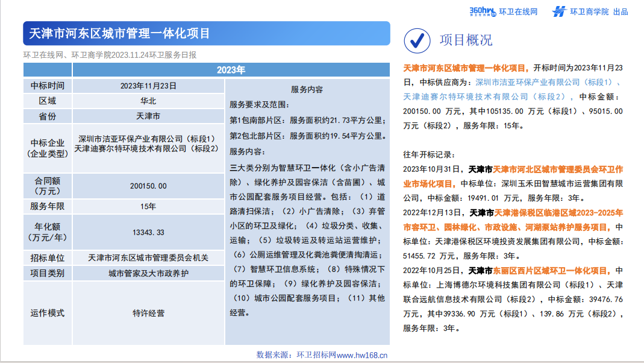Select the 2023年11月23日 table cell

148,86
